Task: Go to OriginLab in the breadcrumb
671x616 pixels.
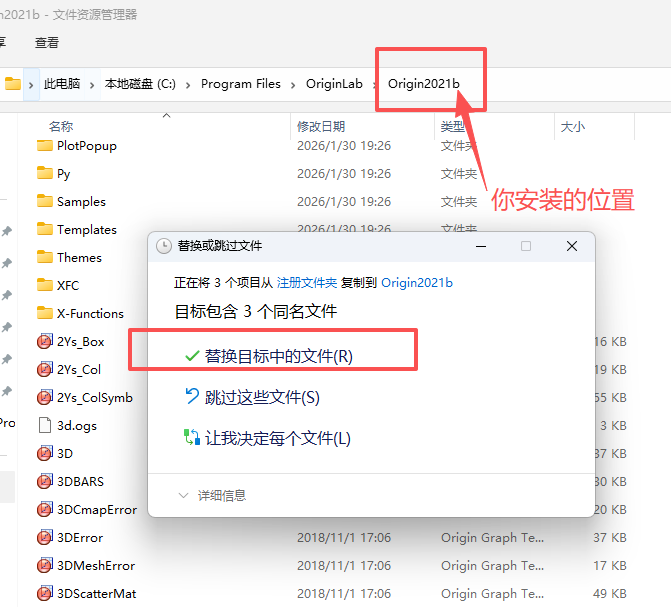Action: (334, 84)
